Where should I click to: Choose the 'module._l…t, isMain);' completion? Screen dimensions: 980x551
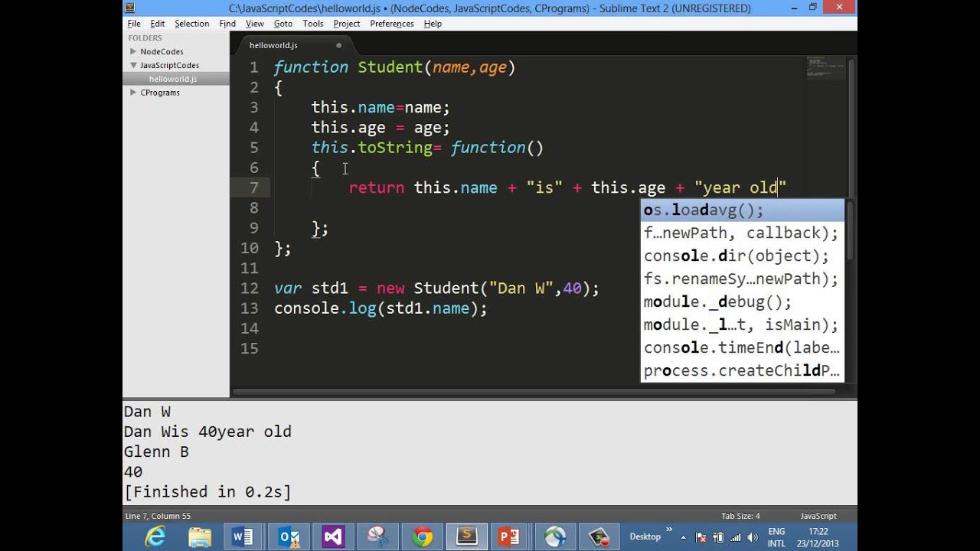(x=743, y=324)
